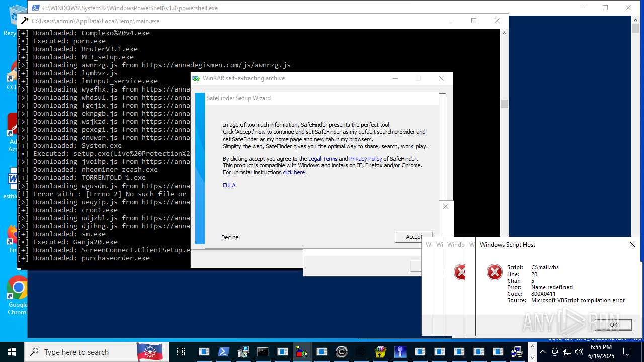Click the 'Downloaded: purchaseorder.exe' console line

pyautogui.click(x=84, y=258)
